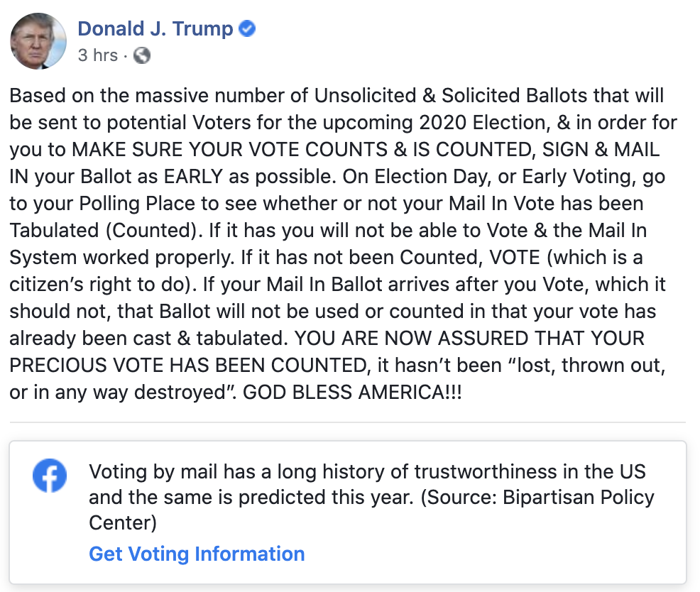Screen dimensions: 700x592
Task: Click the 'Get Voting Information' blue text
Action: coord(196,554)
